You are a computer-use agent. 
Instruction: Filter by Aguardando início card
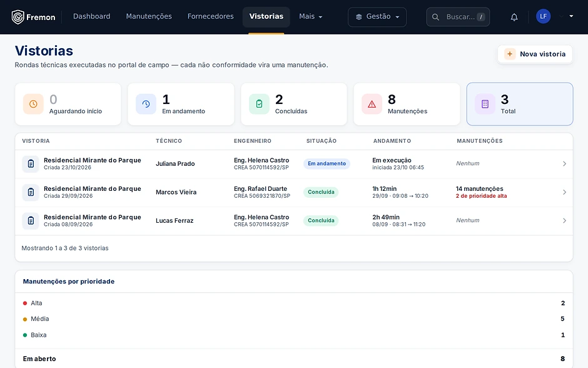(x=68, y=104)
